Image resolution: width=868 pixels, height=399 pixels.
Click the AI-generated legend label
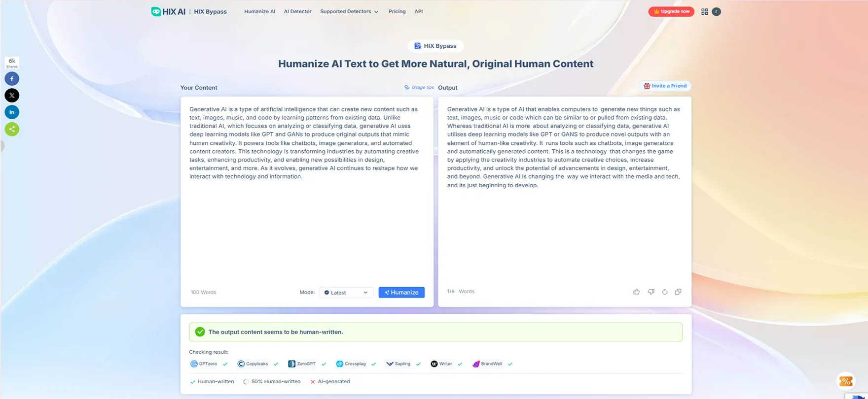[x=334, y=382]
